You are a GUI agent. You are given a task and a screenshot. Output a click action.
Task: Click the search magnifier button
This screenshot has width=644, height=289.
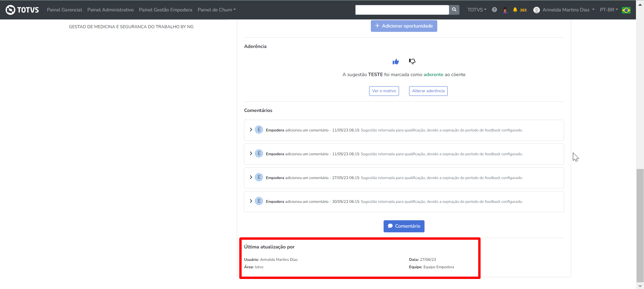pyautogui.click(x=454, y=10)
